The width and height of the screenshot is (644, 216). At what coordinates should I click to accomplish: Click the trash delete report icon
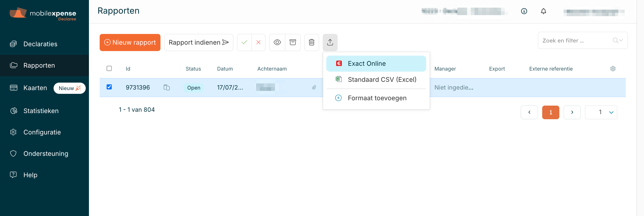312,42
